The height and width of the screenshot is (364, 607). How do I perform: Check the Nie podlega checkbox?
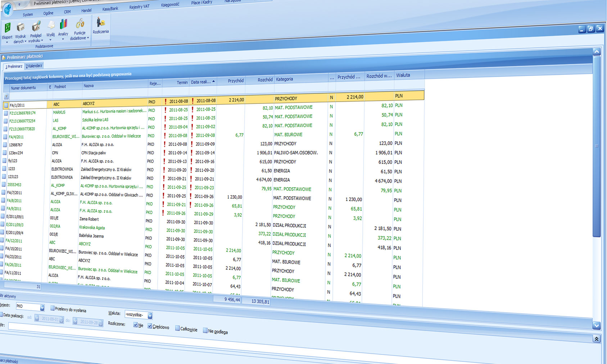pyautogui.click(x=205, y=331)
